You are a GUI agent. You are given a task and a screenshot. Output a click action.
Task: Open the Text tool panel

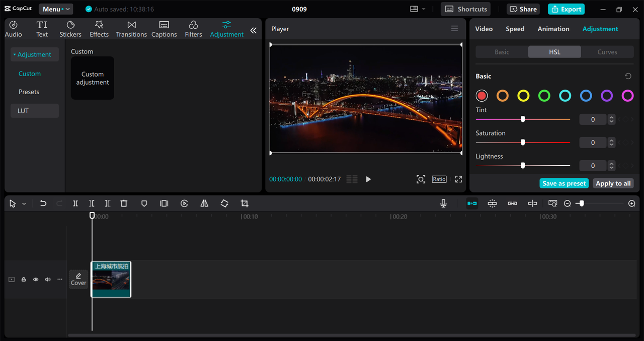coord(42,29)
